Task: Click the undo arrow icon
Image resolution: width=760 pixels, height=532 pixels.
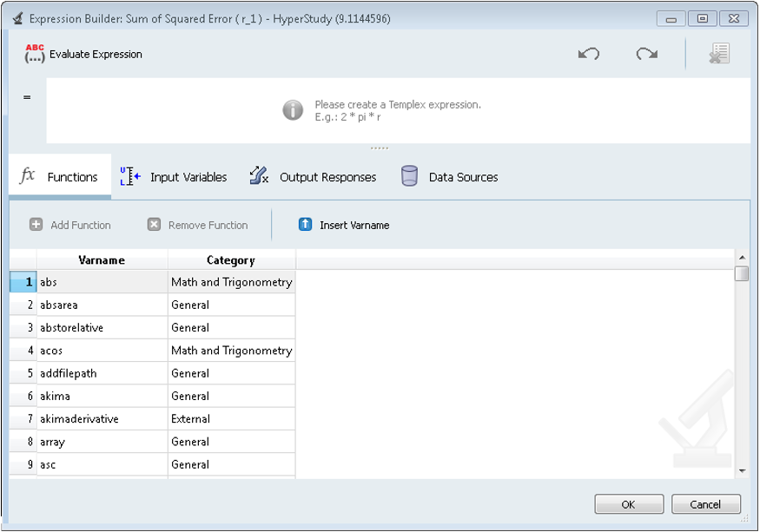Action: (x=589, y=54)
